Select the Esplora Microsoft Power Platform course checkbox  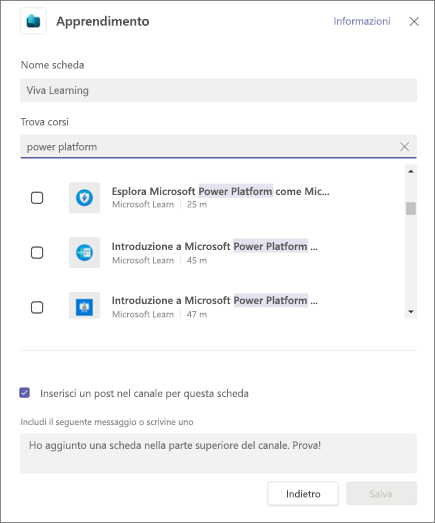(x=37, y=198)
